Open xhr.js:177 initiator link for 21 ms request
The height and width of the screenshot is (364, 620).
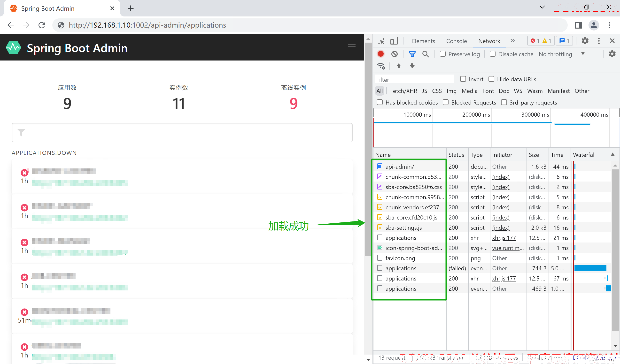coord(504,238)
